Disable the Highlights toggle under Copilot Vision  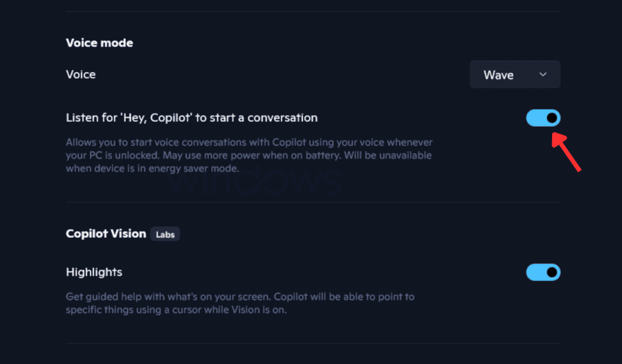click(x=543, y=272)
